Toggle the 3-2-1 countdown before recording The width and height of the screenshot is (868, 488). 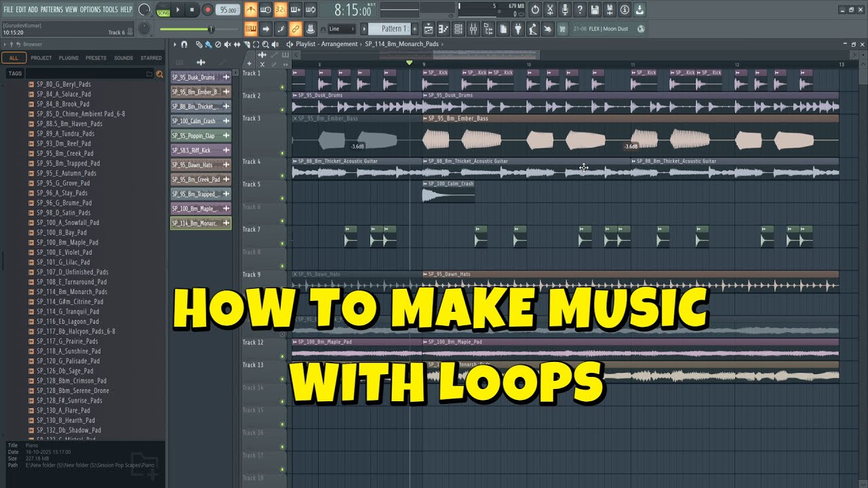click(x=281, y=10)
